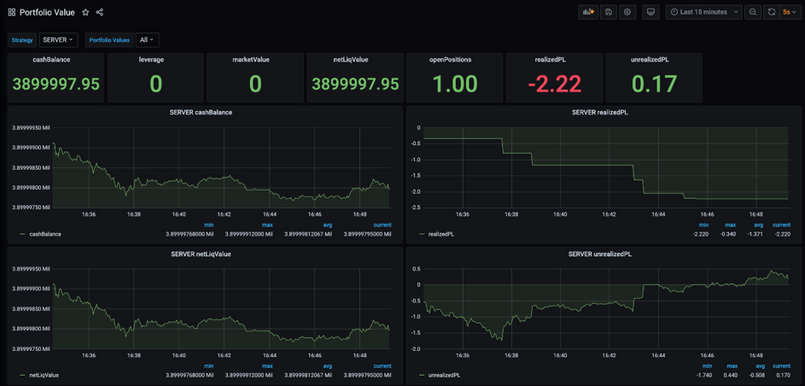Share the dashboard via share icon

pyautogui.click(x=100, y=12)
